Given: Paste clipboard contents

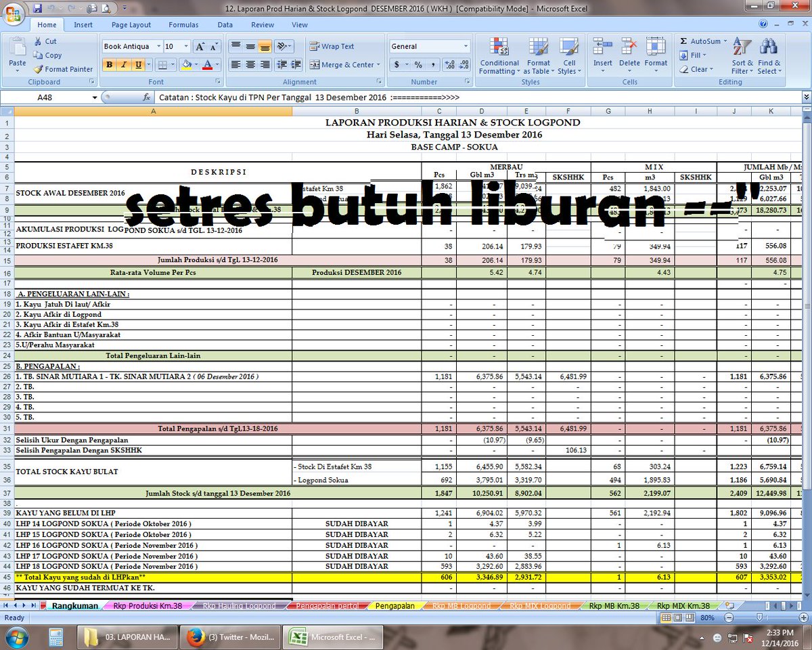Looking at the screenshot, I should pyautogui.click(x=17, y=55).
